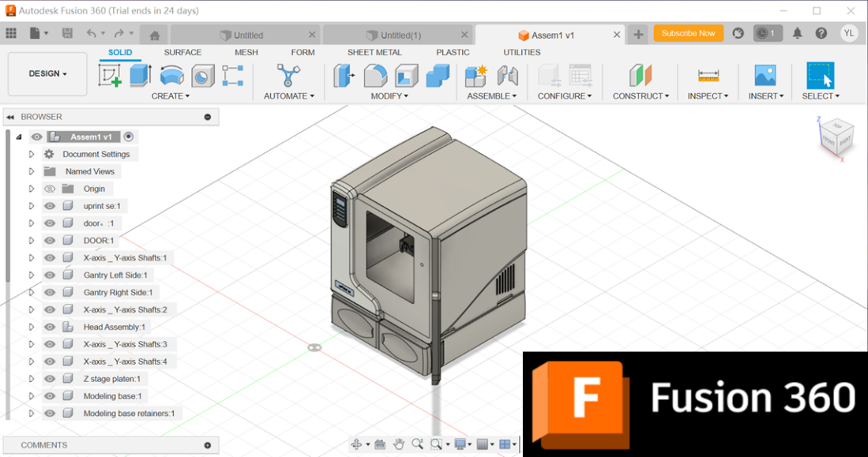
Task: Activate the Assem1 v1 radio button
Action: 129,137
